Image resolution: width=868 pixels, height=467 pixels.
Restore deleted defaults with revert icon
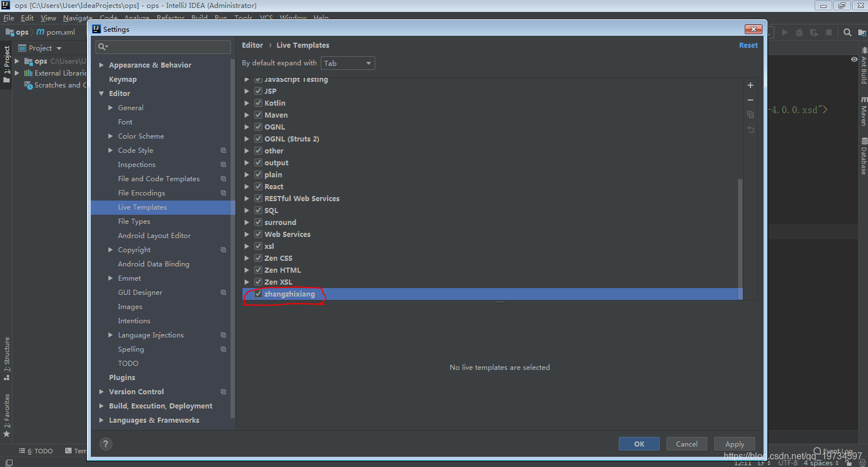pos(750,130)
